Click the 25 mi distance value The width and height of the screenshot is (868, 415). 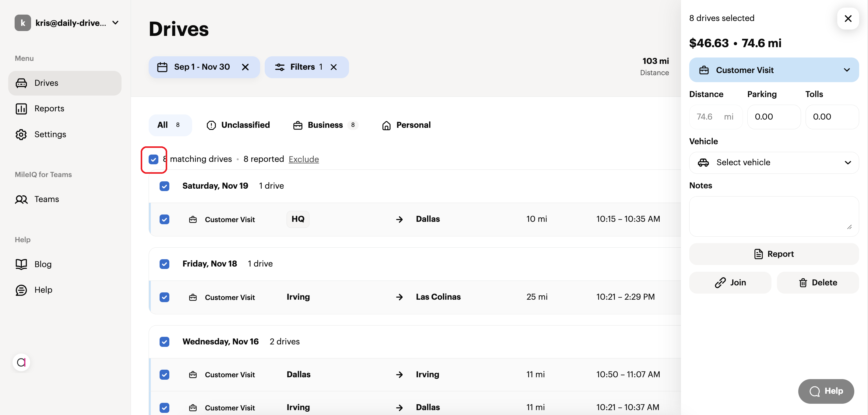[537, 297]
